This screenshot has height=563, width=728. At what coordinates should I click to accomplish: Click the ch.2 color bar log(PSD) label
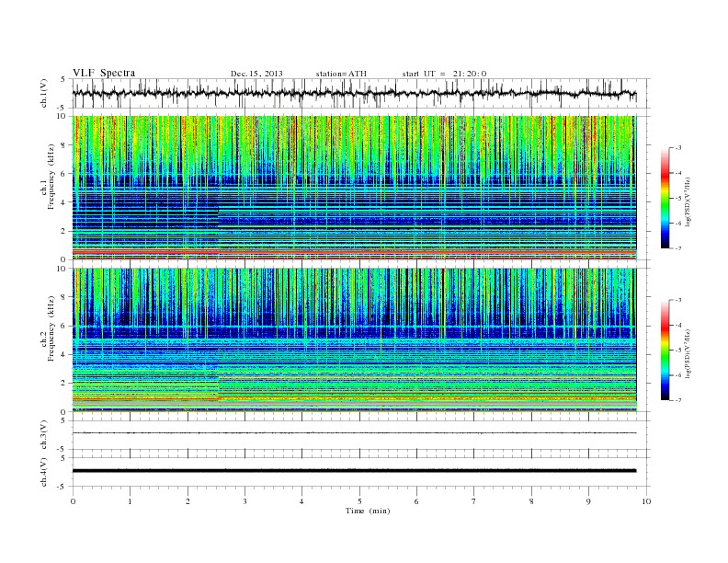(688, 353)
